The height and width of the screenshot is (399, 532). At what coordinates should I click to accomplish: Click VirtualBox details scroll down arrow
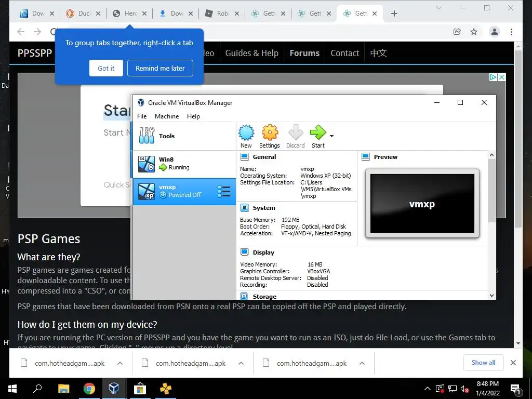(x=491, y=296)
